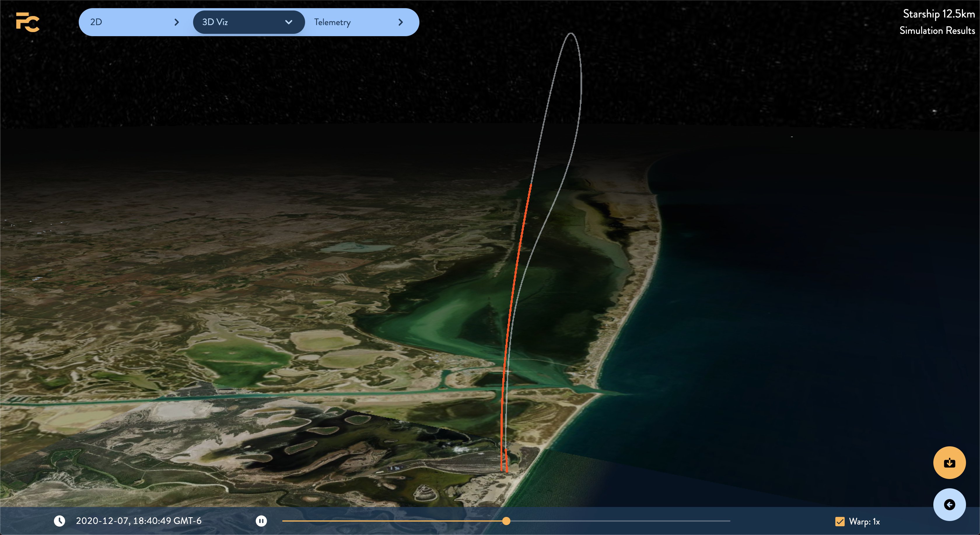The width and height of the screenshot is (980, 535).
Task: Click the Starship 12.5km title
Action: pos(939,14)
